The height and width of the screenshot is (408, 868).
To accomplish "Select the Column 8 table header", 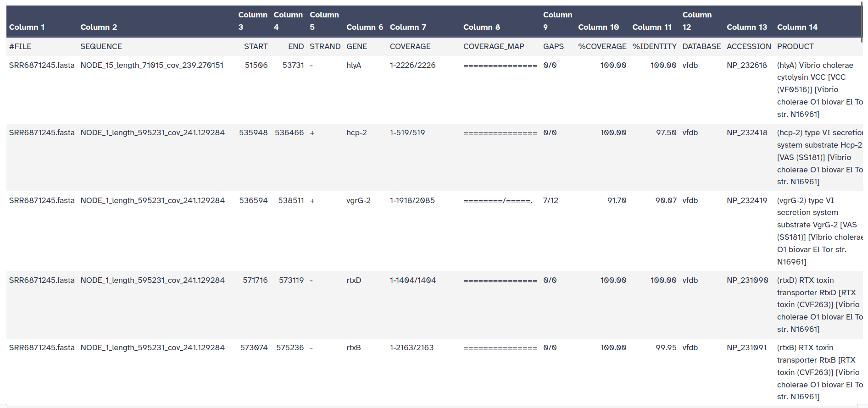I will (x=481, y=27).
